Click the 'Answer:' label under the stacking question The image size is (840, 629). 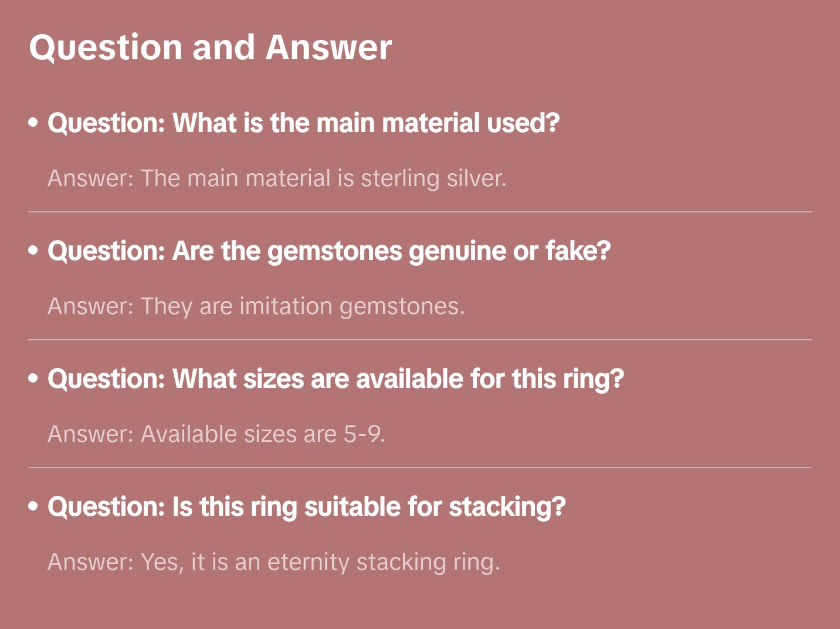click(91, 562)
